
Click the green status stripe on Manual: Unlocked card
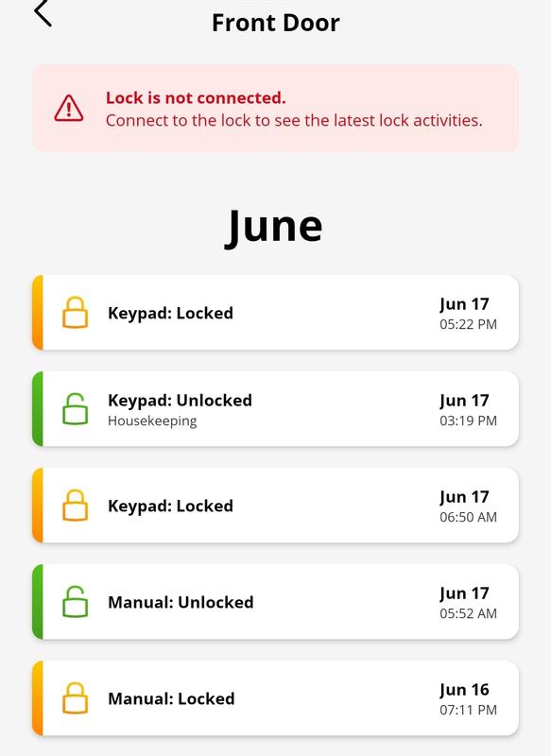pos(39,602)
